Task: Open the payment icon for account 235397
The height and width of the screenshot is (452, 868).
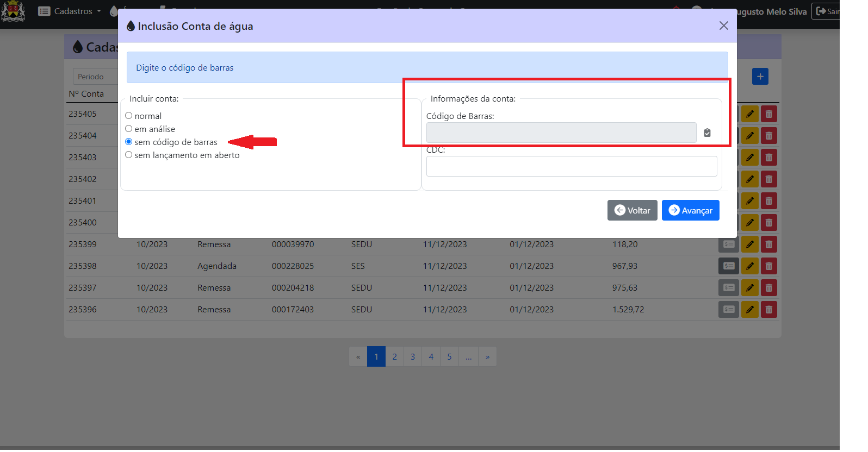Action: pyautogui.click(x=729, y=288)
